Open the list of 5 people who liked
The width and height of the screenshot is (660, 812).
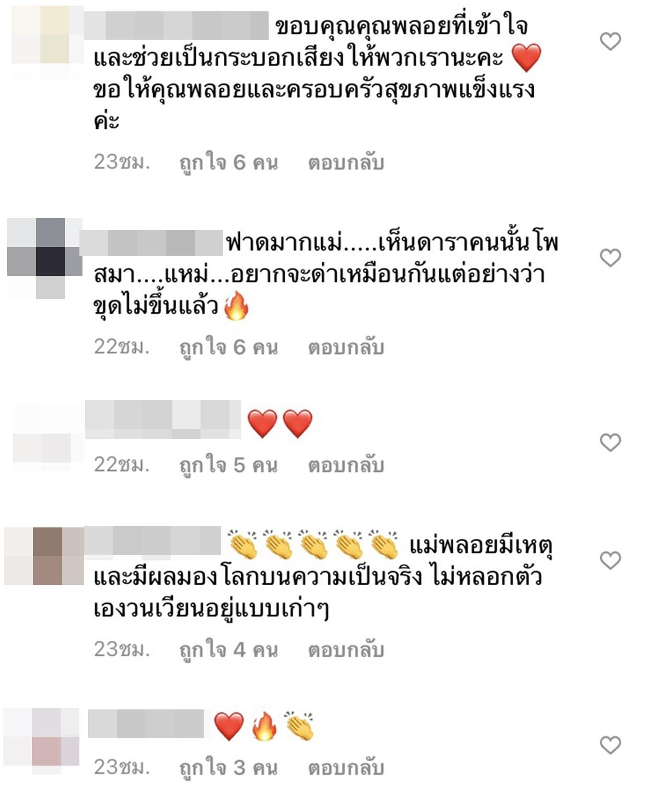tap(228, 465)
